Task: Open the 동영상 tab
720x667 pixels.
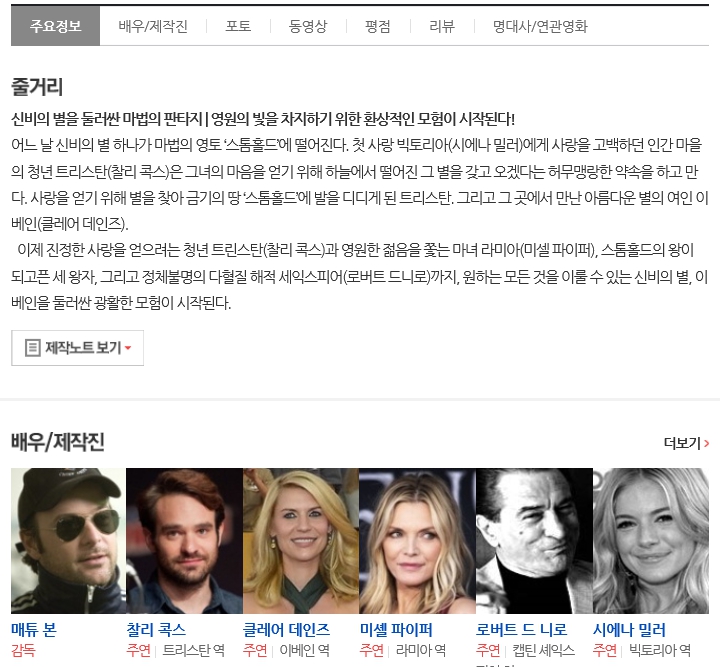Action: tap(308, 26)
